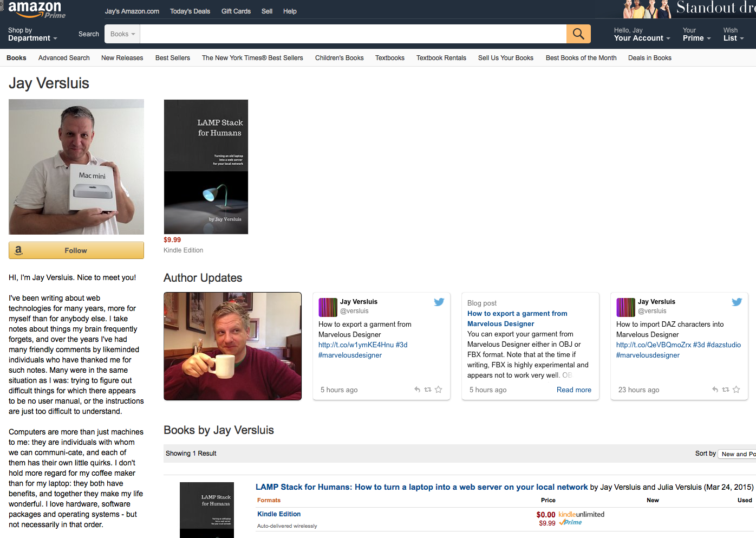756x538 pixels.
Task: Click the #dazstudio hashtag
Action: [x=724, y=345]
